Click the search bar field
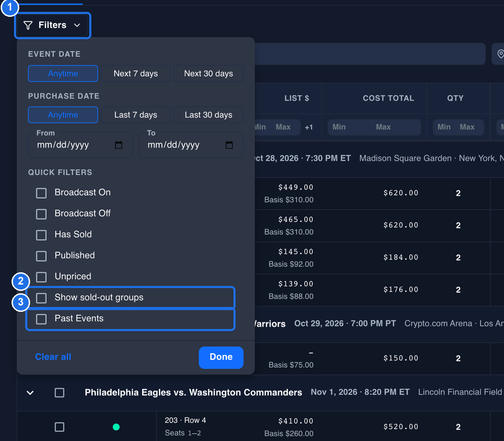The image size is (504, 441). click(x=370, y=54)
